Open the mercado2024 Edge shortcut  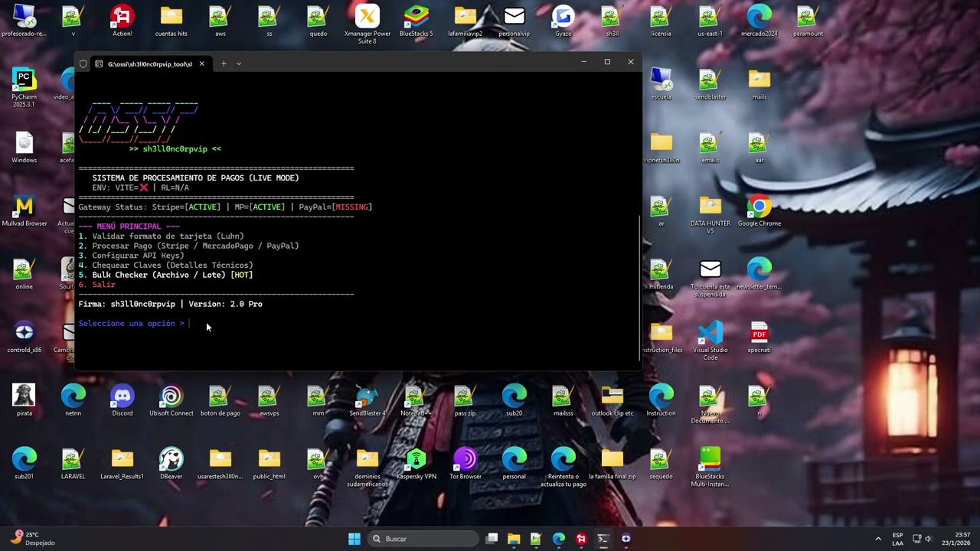(759, 21)
